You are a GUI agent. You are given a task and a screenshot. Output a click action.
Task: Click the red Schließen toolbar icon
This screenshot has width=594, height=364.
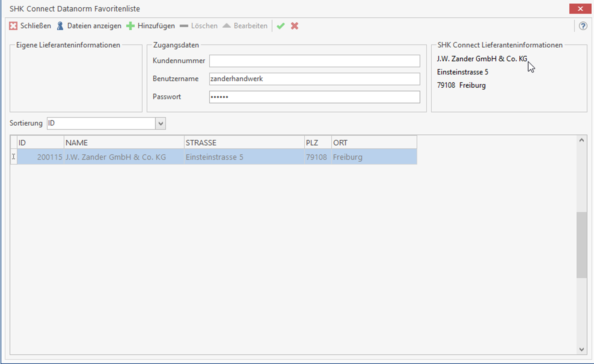coord(13,26)
